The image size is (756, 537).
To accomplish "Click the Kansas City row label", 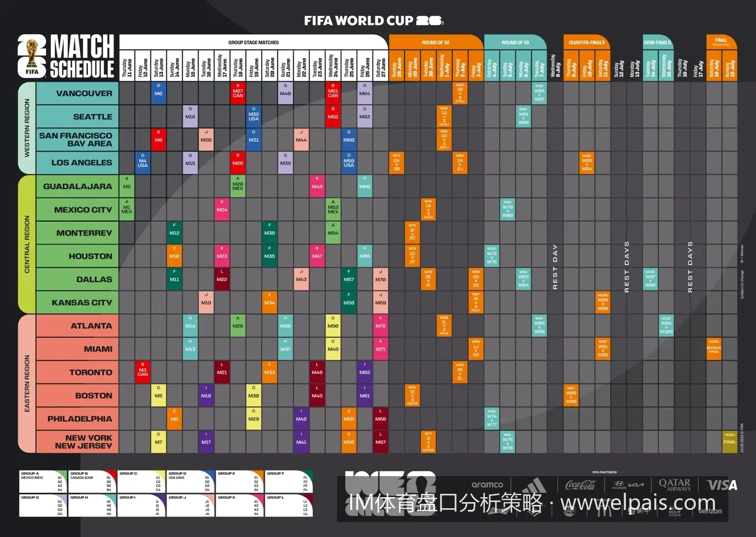I will click(77, 303).
